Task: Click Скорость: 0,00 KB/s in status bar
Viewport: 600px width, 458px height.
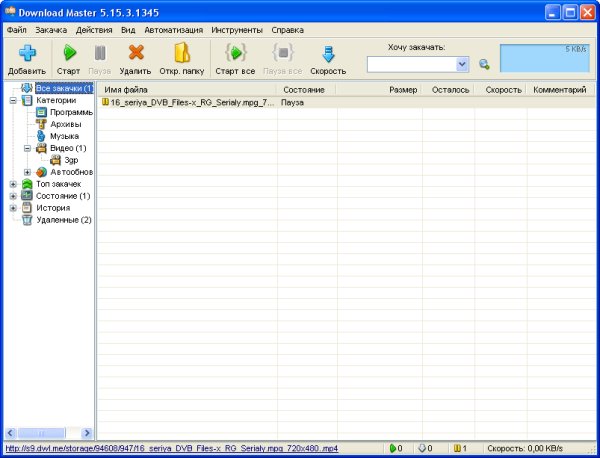Action: click(525, 448)
